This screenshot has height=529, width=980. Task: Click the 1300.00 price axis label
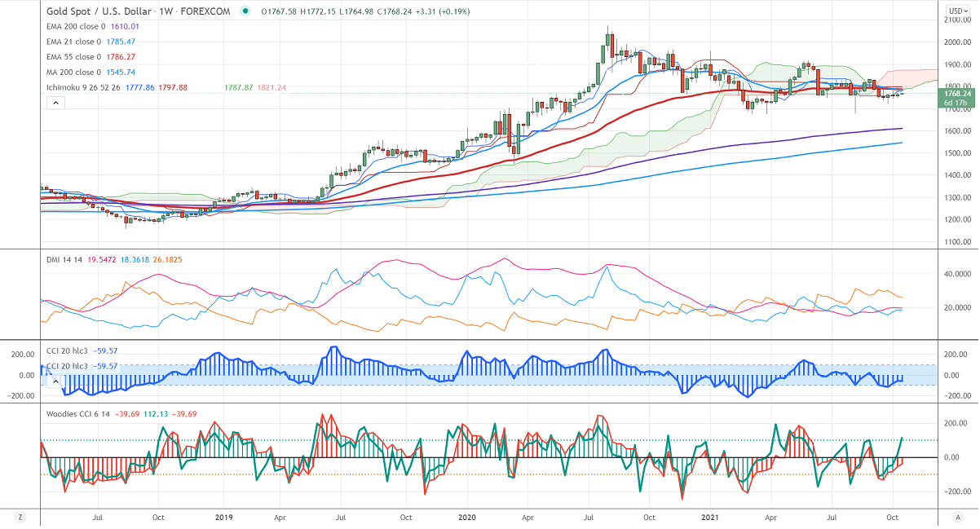(956, 198)
